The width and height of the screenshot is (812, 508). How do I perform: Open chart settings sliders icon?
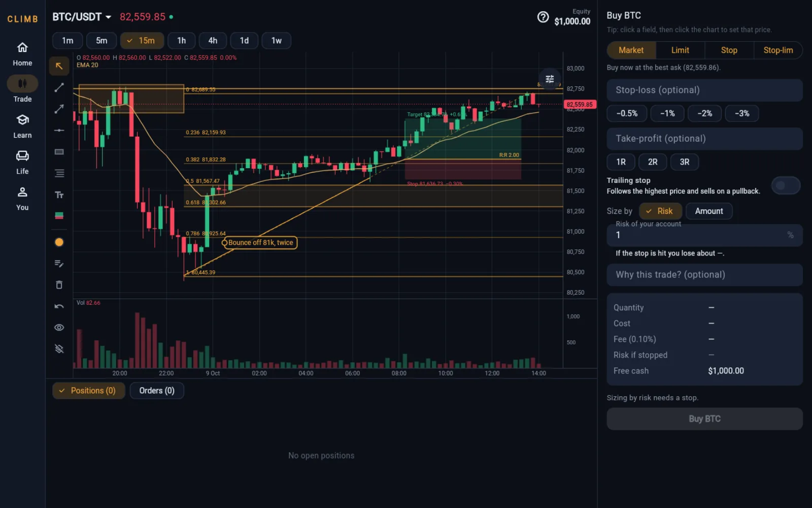point(550,79)
